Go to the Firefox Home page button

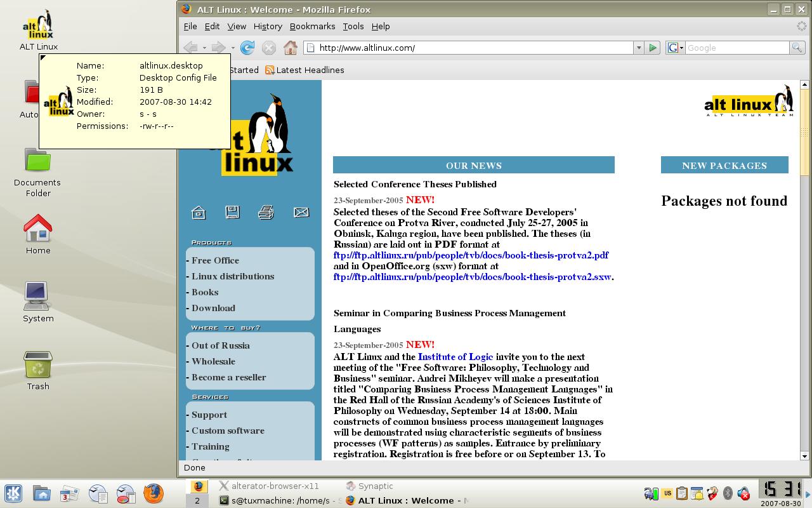coord(291,48)
